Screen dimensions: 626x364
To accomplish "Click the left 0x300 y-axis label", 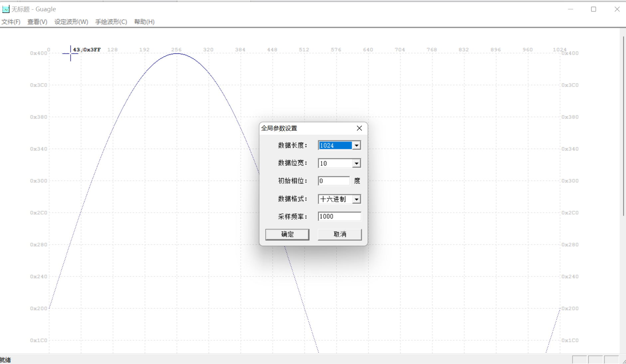I will (39, 181).
